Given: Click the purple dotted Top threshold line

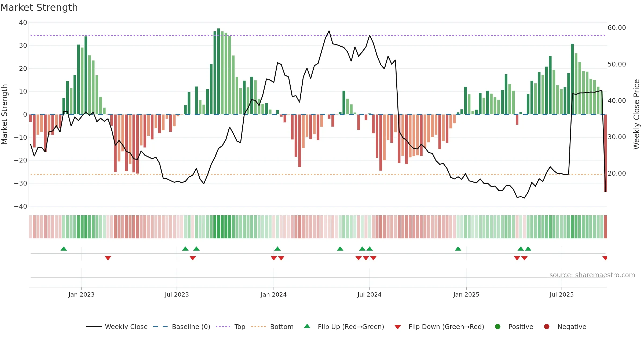Looking at the screenshot, I should [x=318, y=35].
